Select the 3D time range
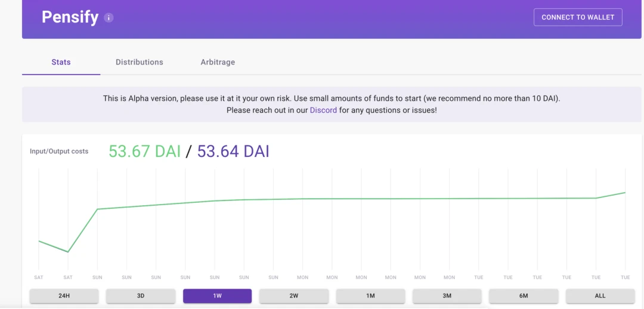 [141, 295]
